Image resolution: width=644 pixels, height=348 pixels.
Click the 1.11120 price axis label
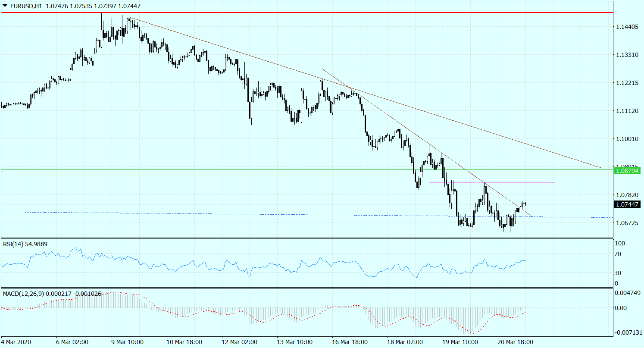[628, 111]
